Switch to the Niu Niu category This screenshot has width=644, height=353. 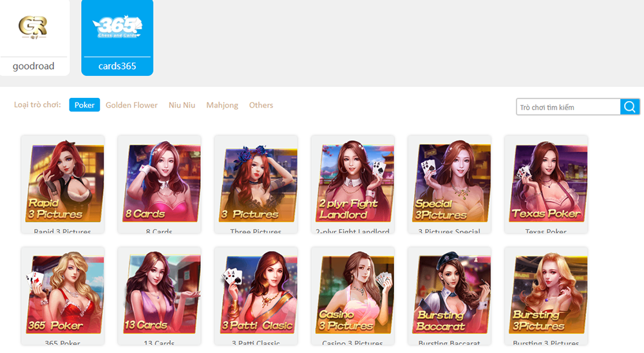[182, 105]
